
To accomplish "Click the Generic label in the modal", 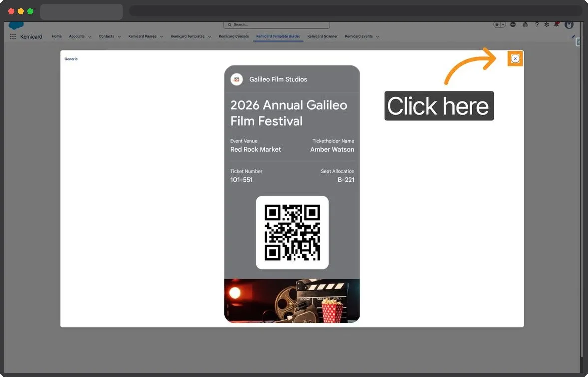I will pos(71,59).
